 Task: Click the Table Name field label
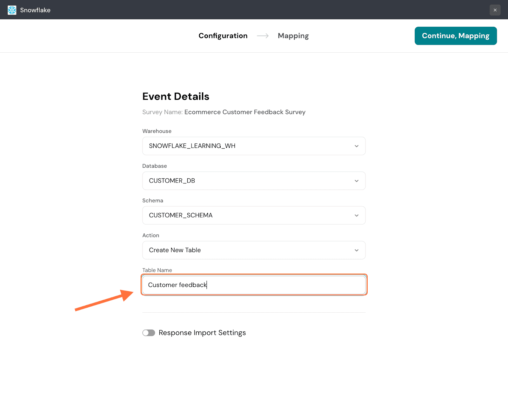point(157,270)
